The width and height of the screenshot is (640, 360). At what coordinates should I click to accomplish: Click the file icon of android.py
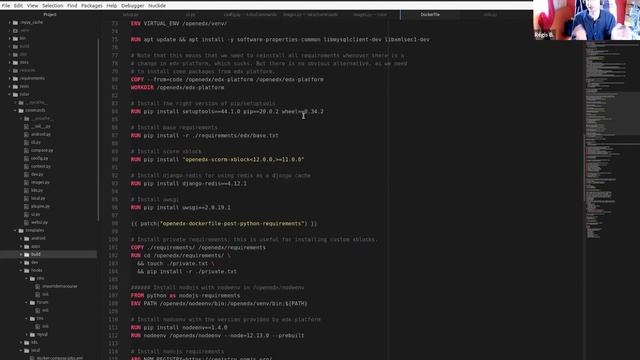pyautogui.click(x=27, y=134)
